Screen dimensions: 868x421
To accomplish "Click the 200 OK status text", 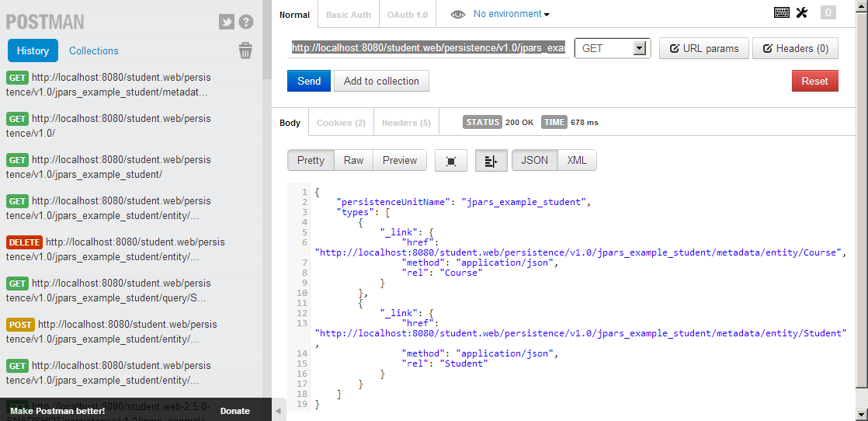I will 519,123.
